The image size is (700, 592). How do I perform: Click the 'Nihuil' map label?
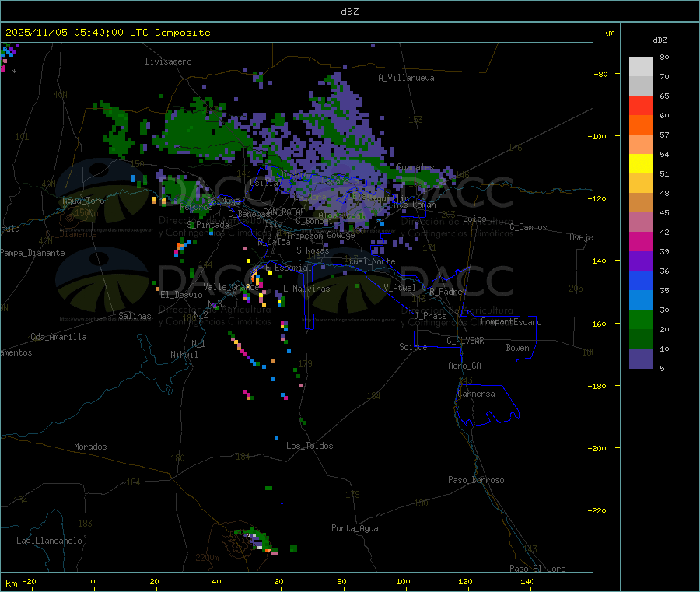[x=184, y=355]
